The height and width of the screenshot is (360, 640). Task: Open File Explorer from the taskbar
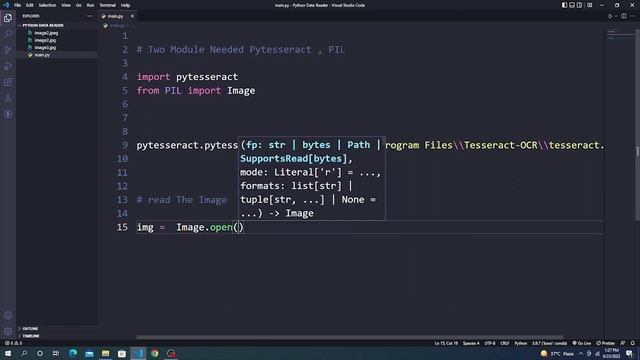pyautogui.click(x=105, y=353)
